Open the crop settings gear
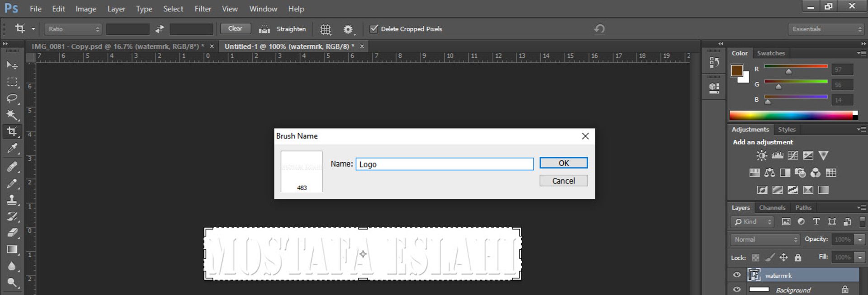The image size is (868, 295). pyautogui.click(x=348, y=29)
